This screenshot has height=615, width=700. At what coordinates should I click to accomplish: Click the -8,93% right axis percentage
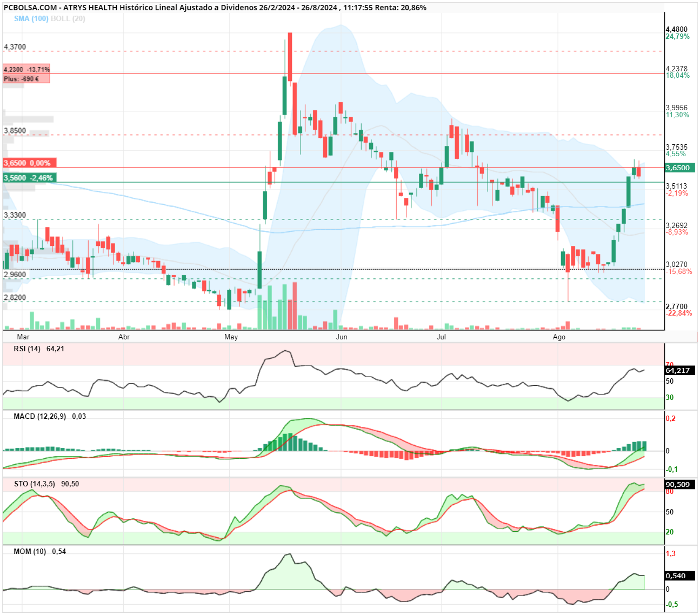(677, 232)
